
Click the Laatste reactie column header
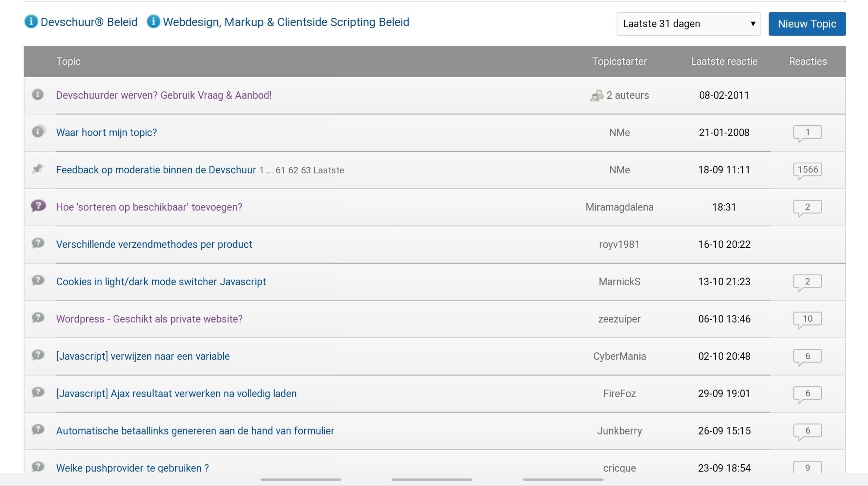724,61
